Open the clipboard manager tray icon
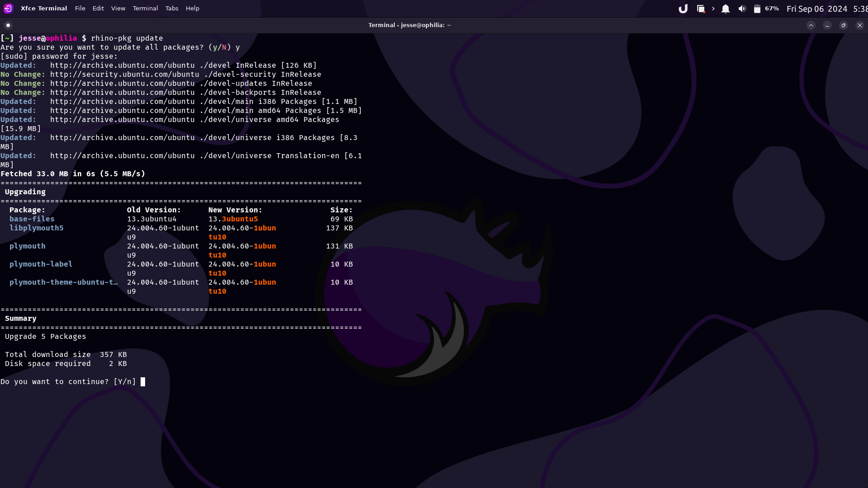 tap(700, 9)
